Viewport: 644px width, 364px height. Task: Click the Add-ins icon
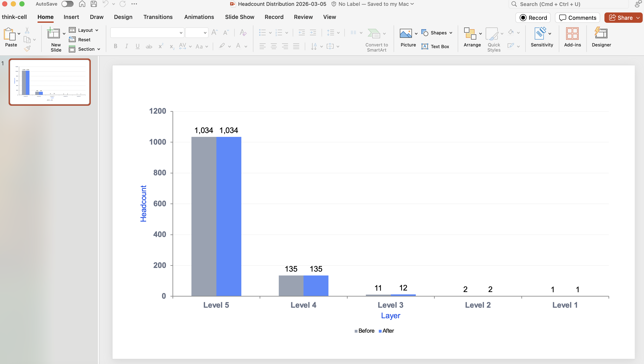click(572, 34)
